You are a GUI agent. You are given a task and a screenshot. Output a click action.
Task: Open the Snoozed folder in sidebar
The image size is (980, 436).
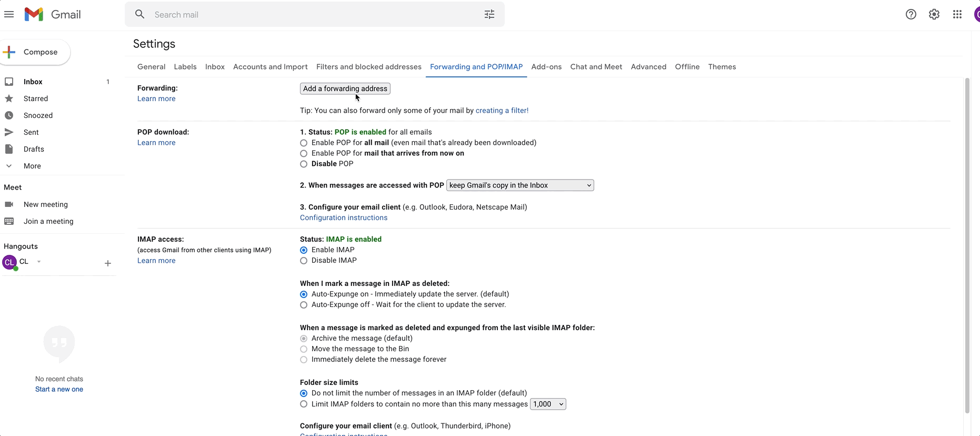(38, 115)
